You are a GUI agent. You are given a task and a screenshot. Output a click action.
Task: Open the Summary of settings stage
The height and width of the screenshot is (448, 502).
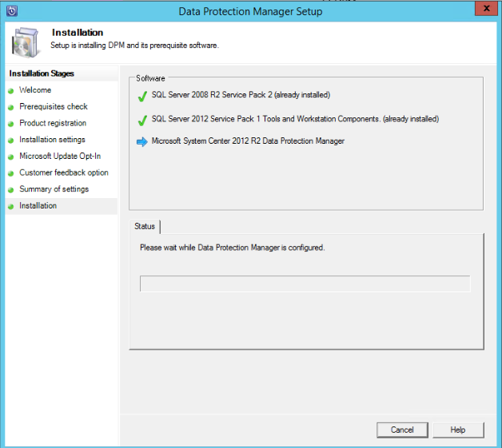pos(54,189)
